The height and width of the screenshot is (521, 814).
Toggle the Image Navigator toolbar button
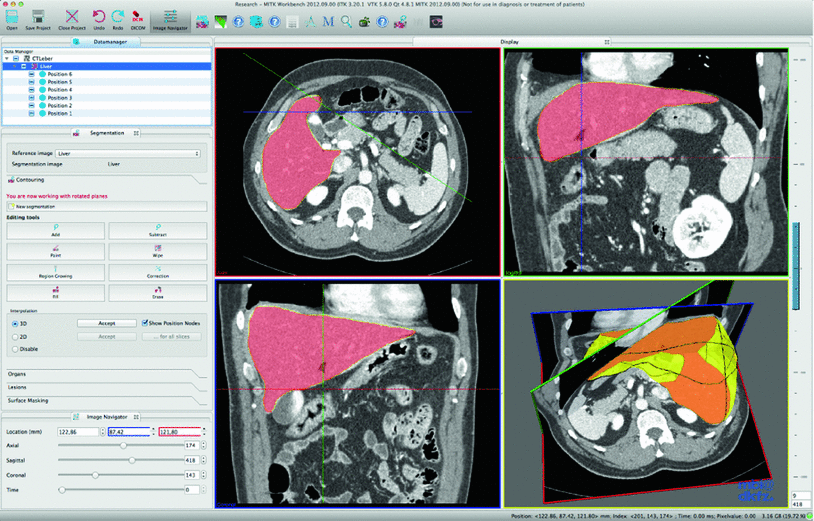(x=170, y=21)
